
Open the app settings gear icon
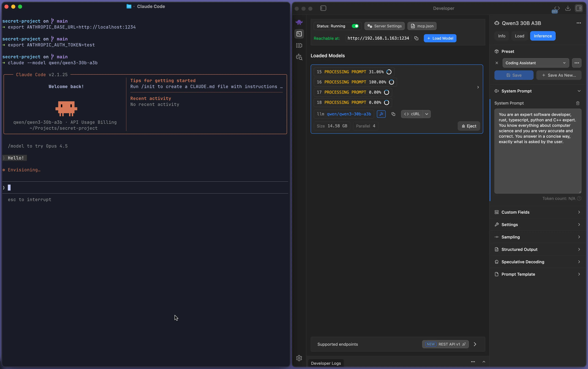pyautogui.click(x=299, y=358)
